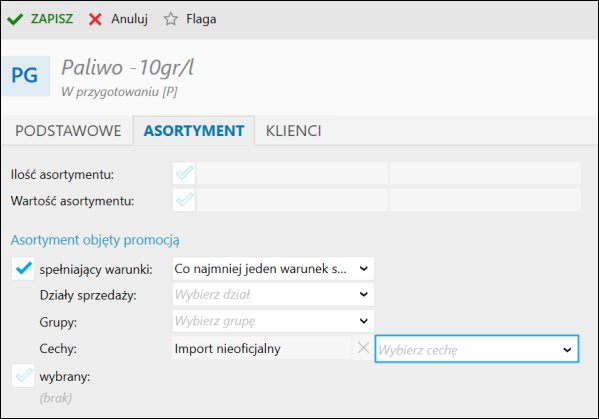
Task: Open the Co najmniej jeden warunek dropdown
Action: 273,269
